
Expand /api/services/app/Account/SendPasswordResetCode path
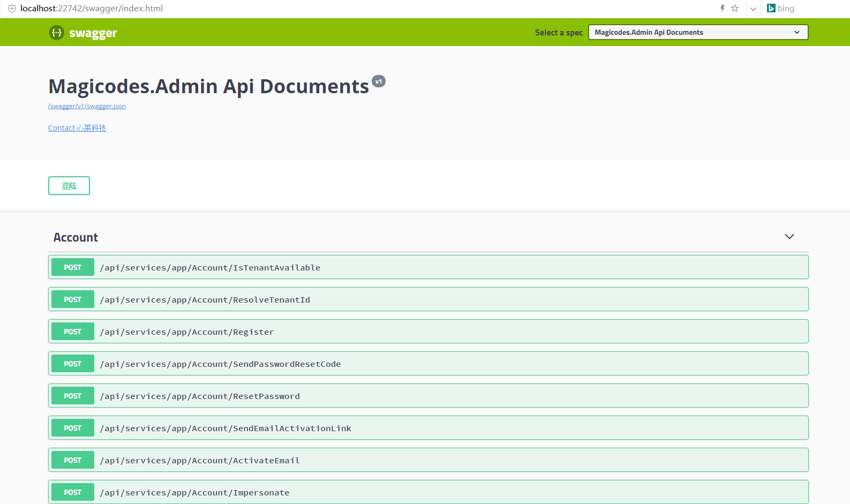click(220, 364)
